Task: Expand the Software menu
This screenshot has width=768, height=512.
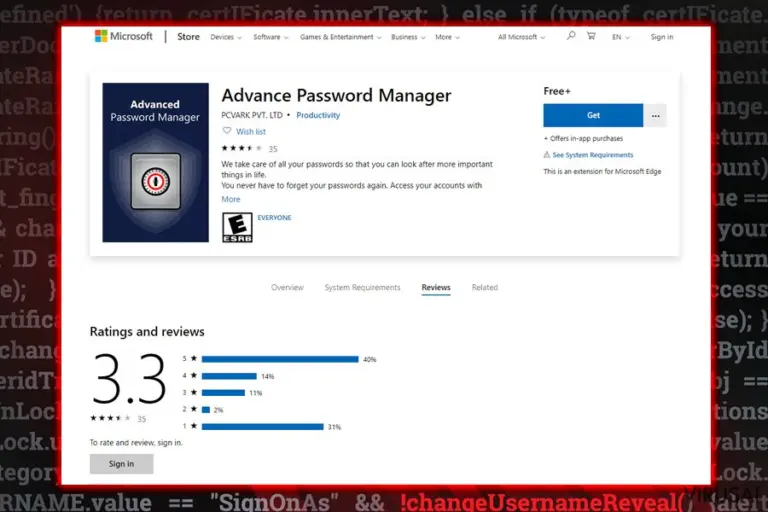Action: (270, 37)
